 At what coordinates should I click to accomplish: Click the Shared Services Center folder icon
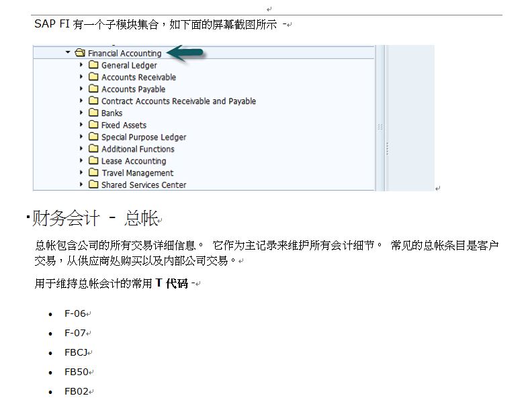93,184
